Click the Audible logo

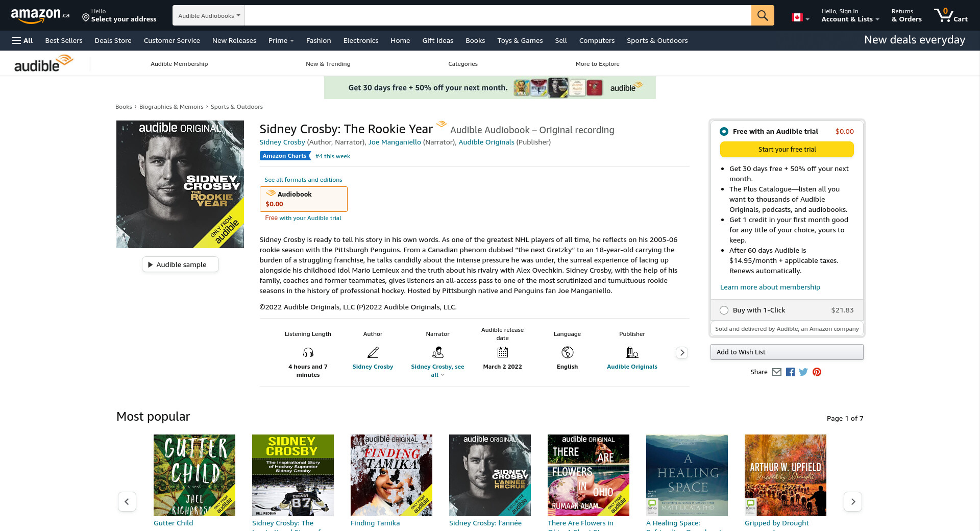pos(44,64)
